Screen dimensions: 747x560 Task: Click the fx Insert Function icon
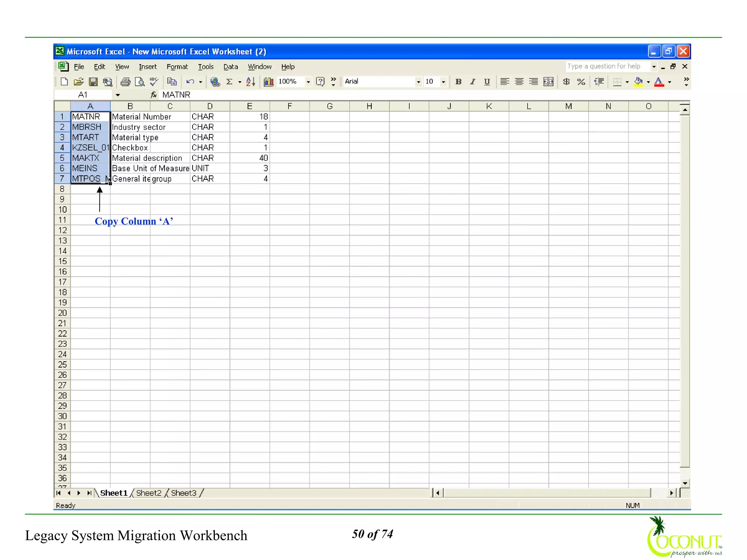point(154,95)
